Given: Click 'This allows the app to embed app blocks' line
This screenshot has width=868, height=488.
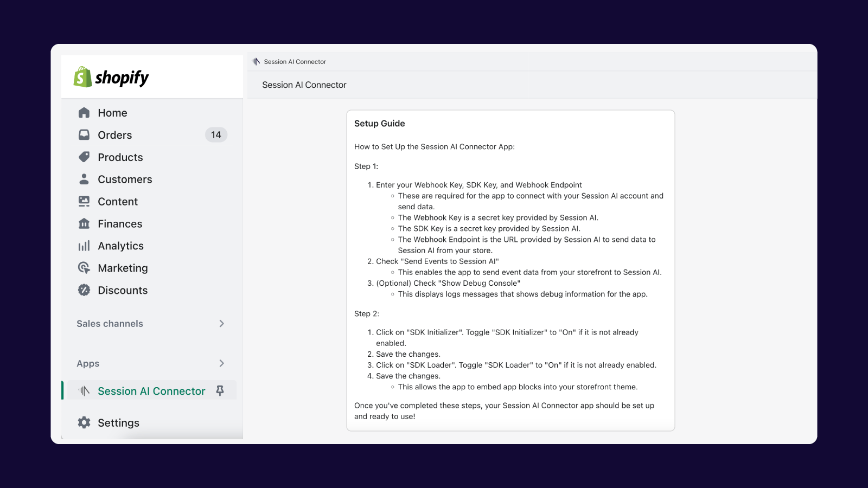Looking at the screenshot, I should pyautogui.click(x=518, y=387).
